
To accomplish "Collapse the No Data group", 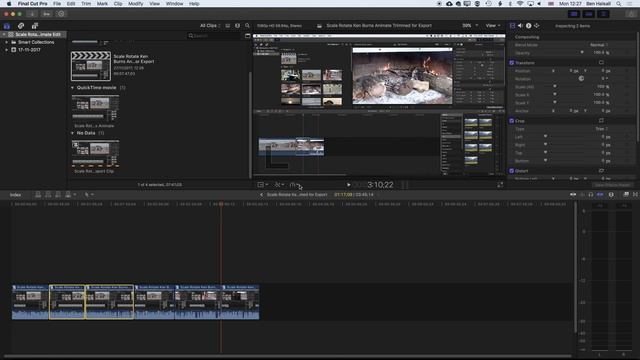I will (72, 133).
